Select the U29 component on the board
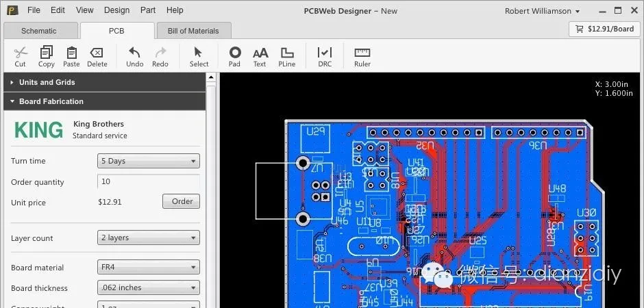 pyautogui.click(x=315, y=138)
